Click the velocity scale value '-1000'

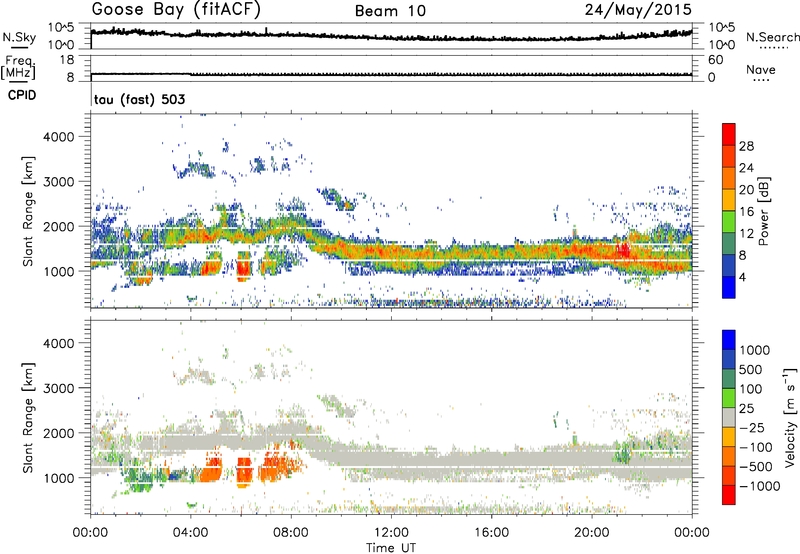[759, 486]
